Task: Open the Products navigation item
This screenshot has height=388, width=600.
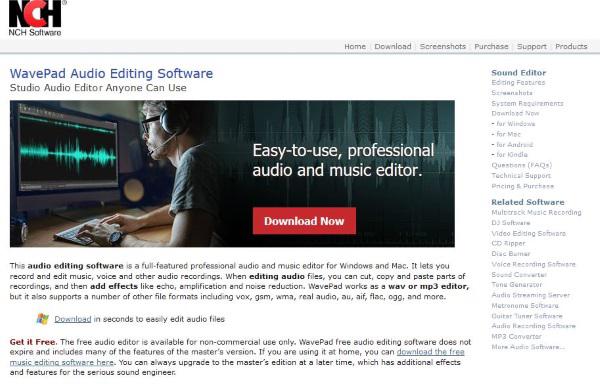Action: tap(571, 46)
